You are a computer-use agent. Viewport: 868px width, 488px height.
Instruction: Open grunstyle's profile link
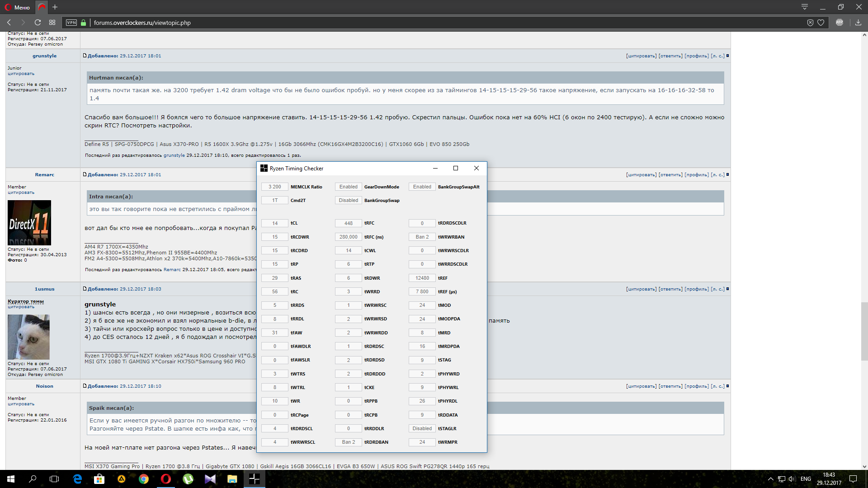point(696,56)
